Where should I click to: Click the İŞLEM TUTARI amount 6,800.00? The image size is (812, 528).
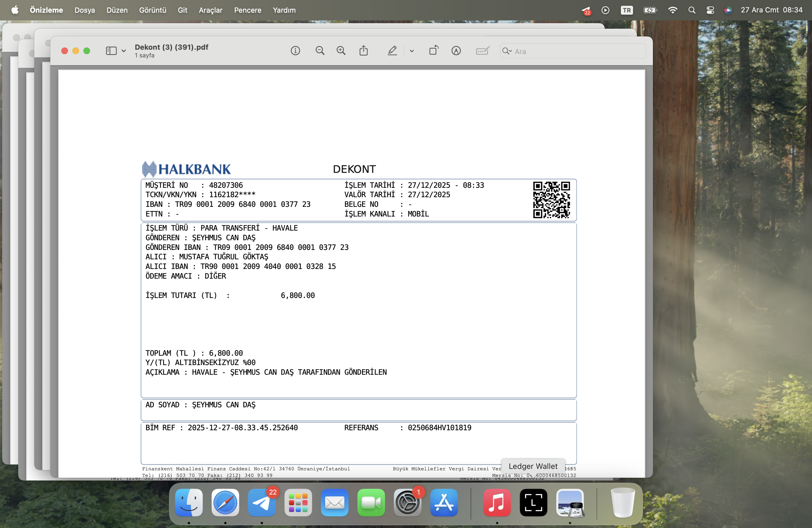(298, 295)
